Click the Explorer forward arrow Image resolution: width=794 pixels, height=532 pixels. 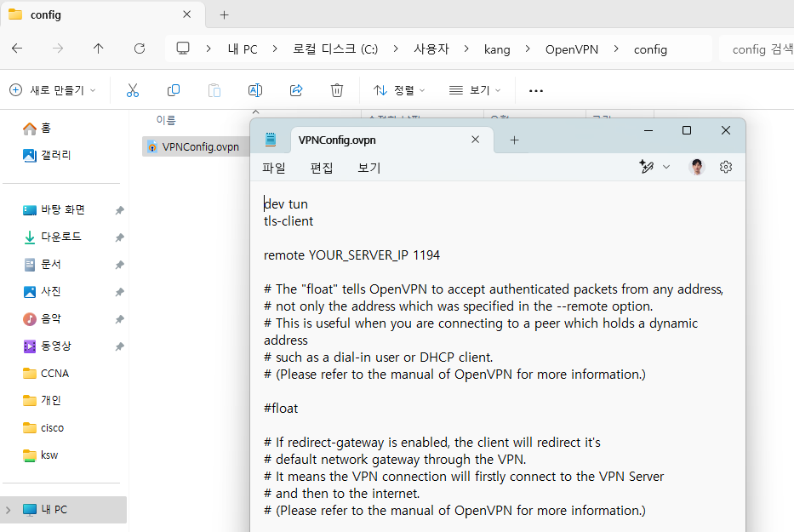(x=58, y=49)
